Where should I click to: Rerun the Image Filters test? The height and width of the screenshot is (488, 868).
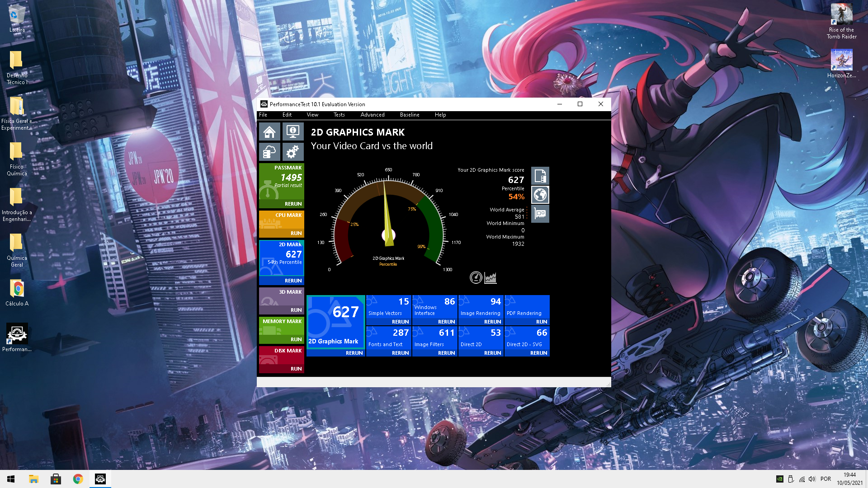(446, 353)
